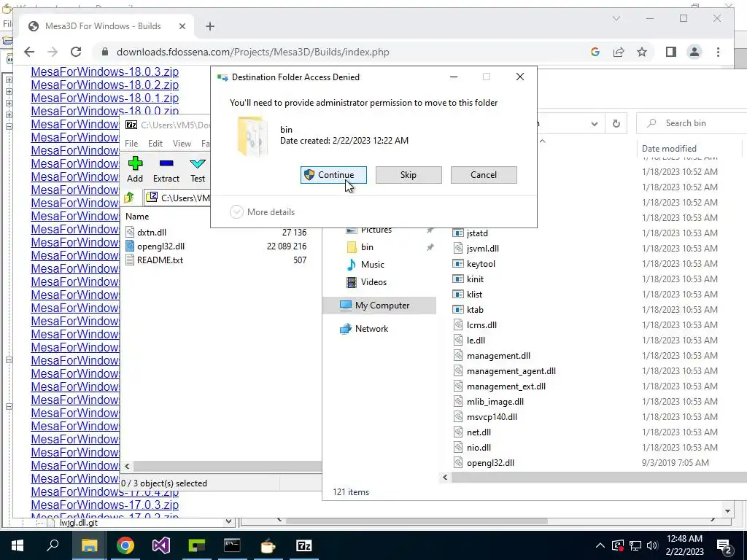Open the Chrome tab search chevron
The height and width of the screenshot is (560, 747).
tap(616, 18)
